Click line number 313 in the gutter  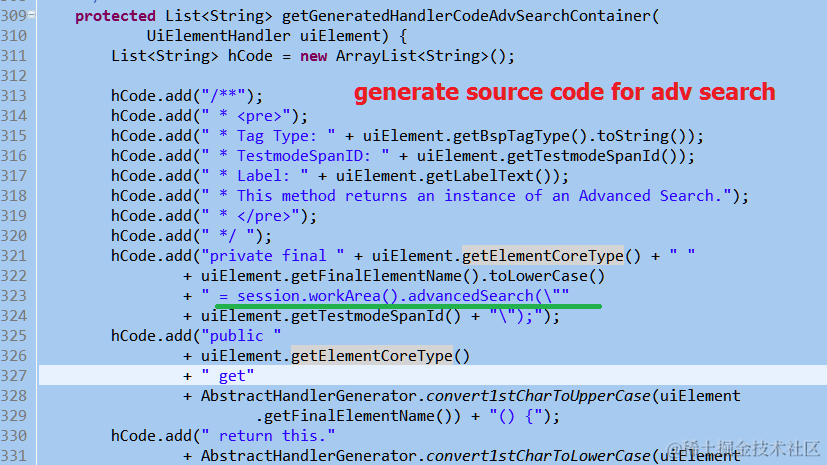click(x=14, y=96)
